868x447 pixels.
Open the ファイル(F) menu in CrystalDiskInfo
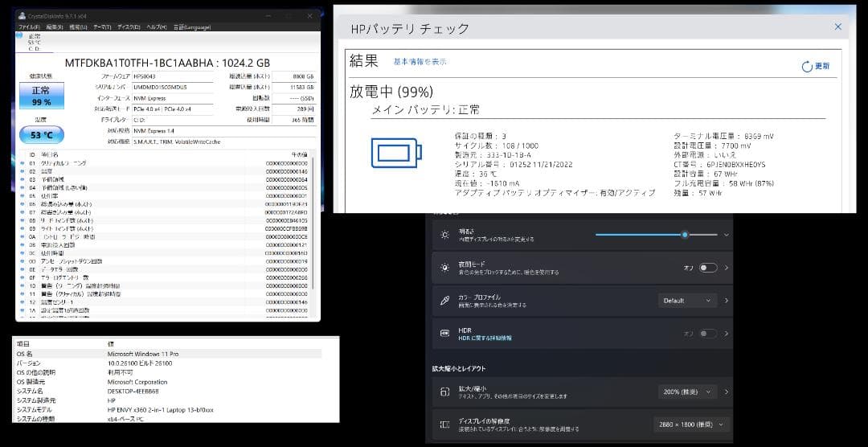tap(30, 27)
